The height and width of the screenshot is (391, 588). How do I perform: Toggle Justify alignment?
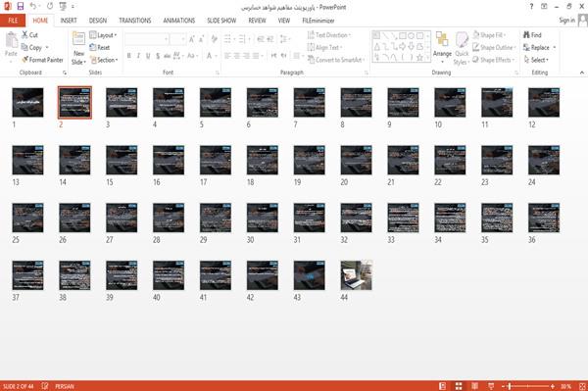[x=256, y=56]
